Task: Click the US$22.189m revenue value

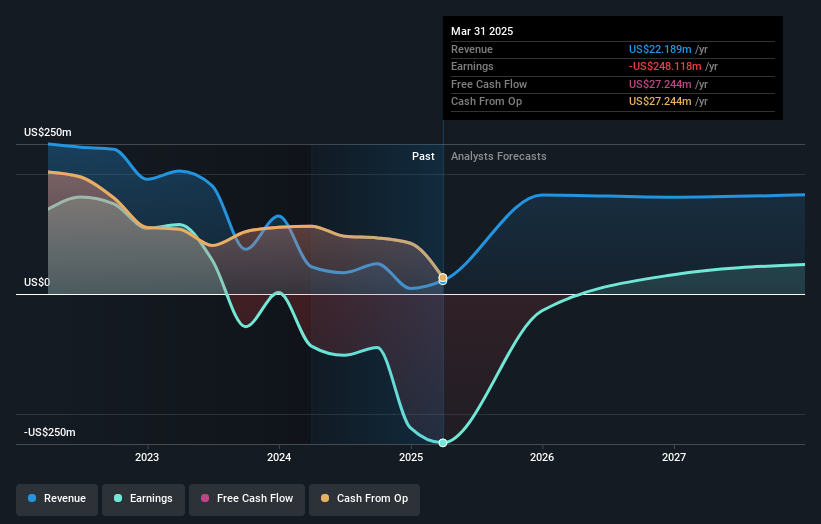Action: (660, 49)
